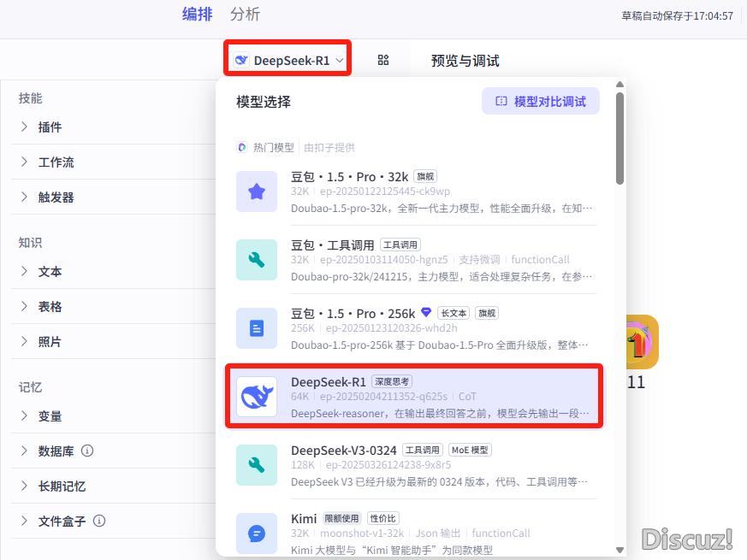Click the DeepSeek-reasoner description text
Image resolution: width=747 pixels, height=560 pixels.
pos(439,413)
